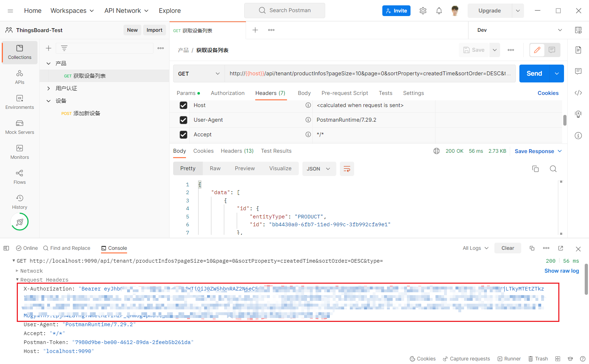The width and height of the screenshot is (589, 364).
Task: Toggle two-pane view in status bar
Action: click(x=558, y=359)
